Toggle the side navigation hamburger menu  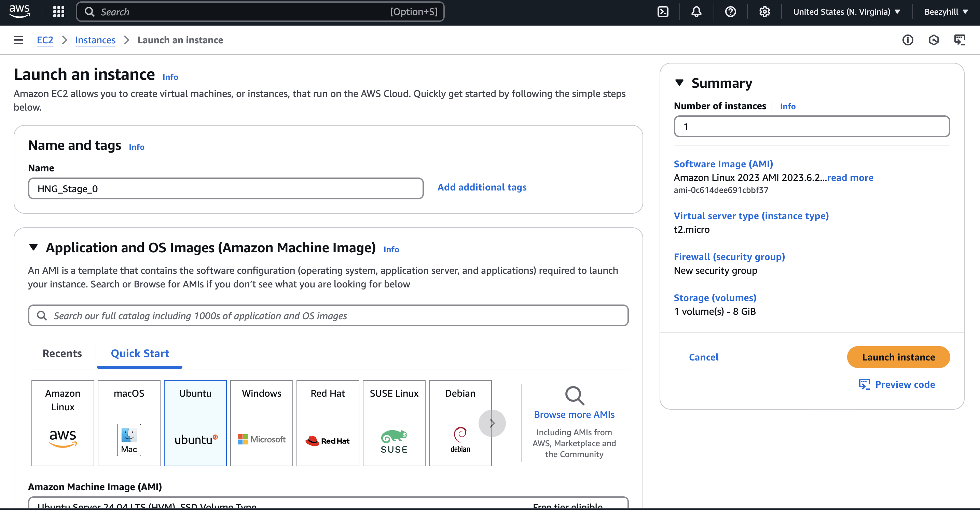tap(18, 40)
